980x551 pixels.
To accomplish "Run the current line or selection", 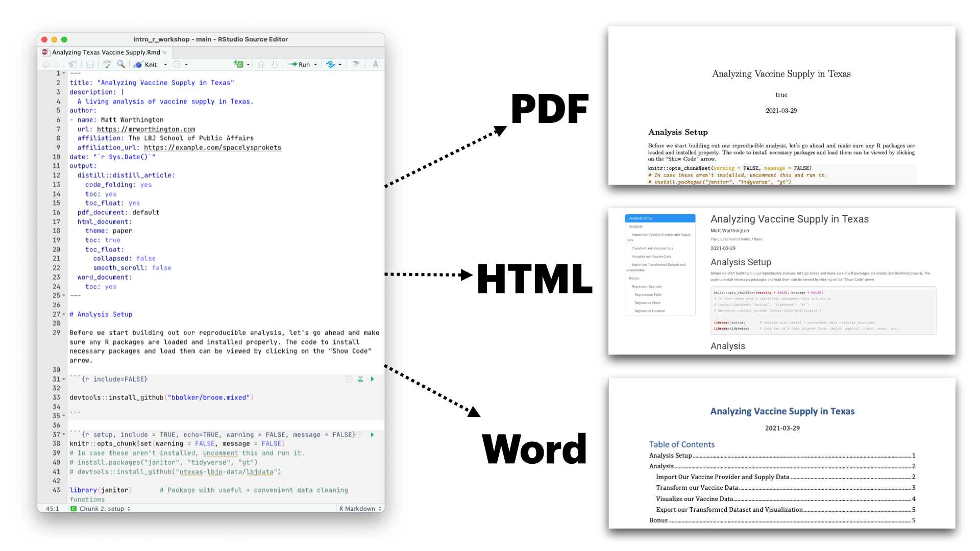I will tap(299, 64).
